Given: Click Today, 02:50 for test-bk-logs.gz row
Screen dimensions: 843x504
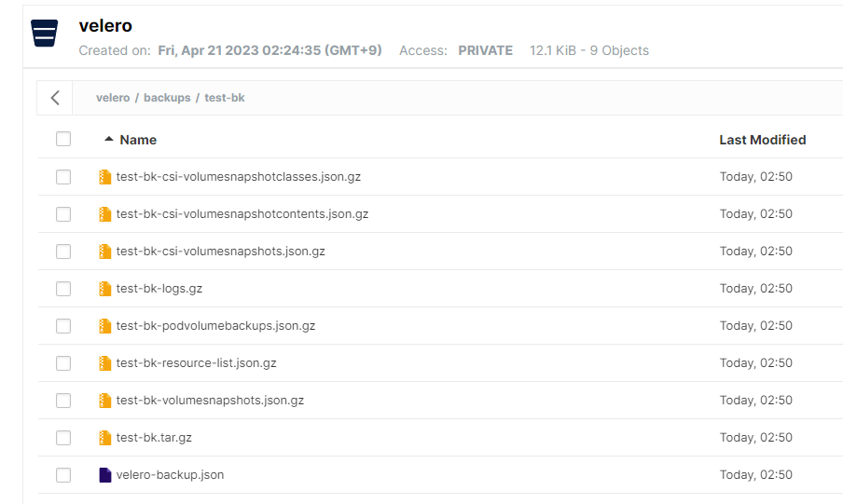Looking at the screenshot, I should click(756, 289).
